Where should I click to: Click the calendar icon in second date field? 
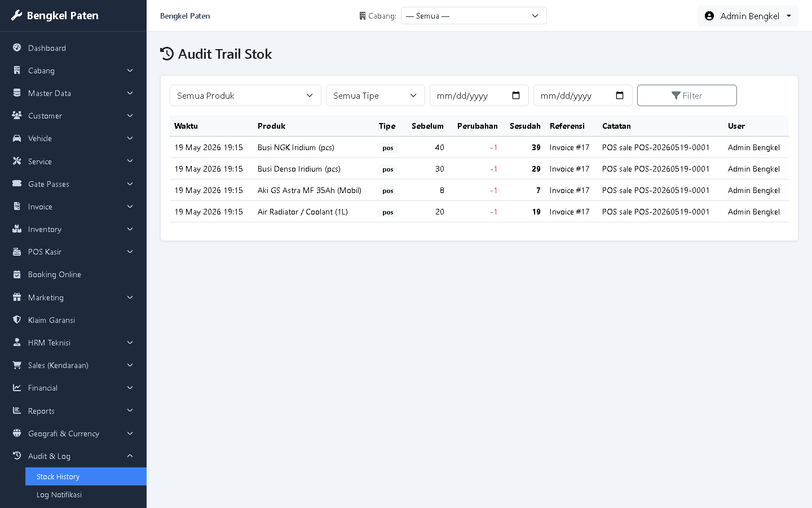620,95
